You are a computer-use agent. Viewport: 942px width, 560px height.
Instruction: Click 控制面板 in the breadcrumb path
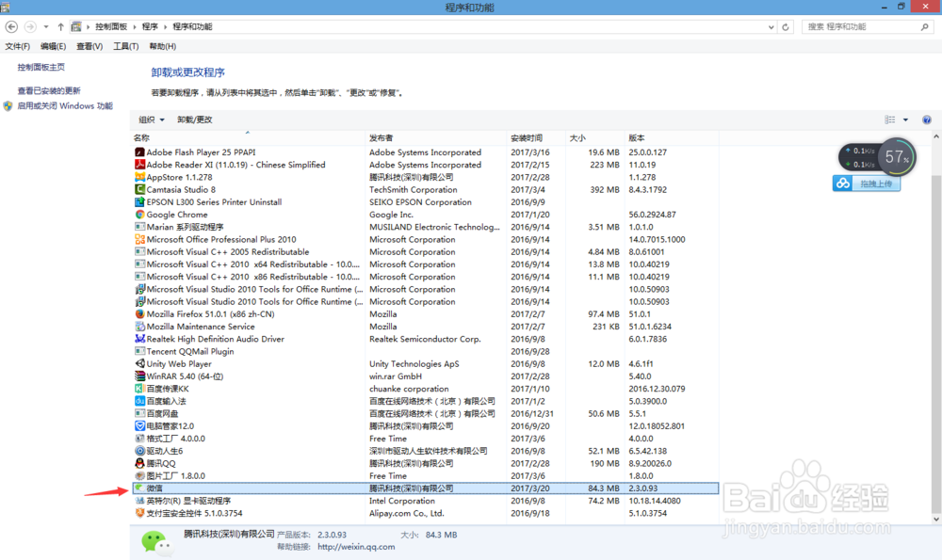coord(111,26)
